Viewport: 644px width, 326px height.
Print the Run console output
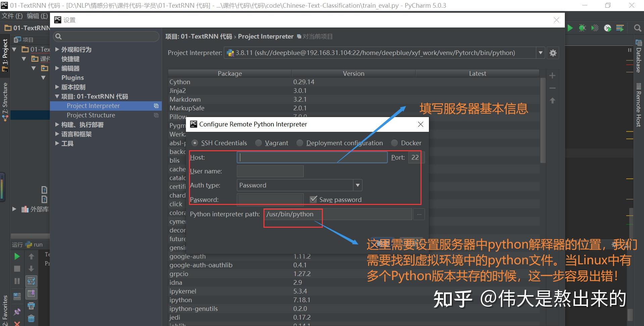tap(31, 306)
